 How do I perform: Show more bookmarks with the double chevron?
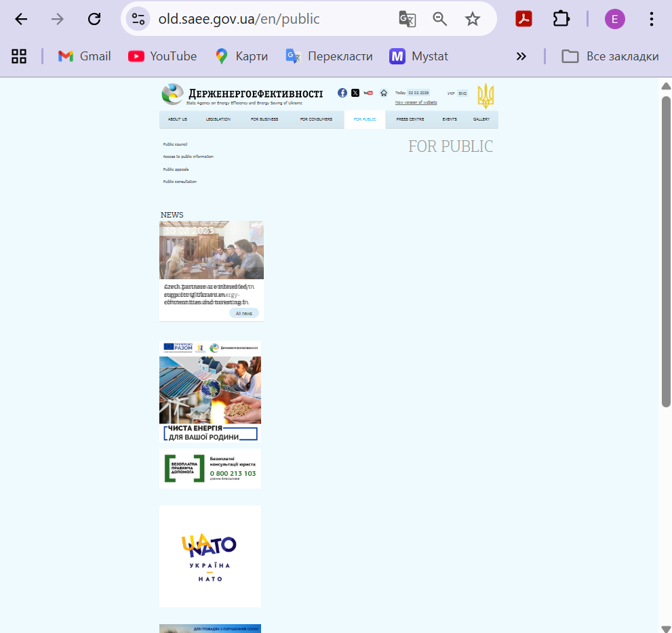[x=521, y=56]
